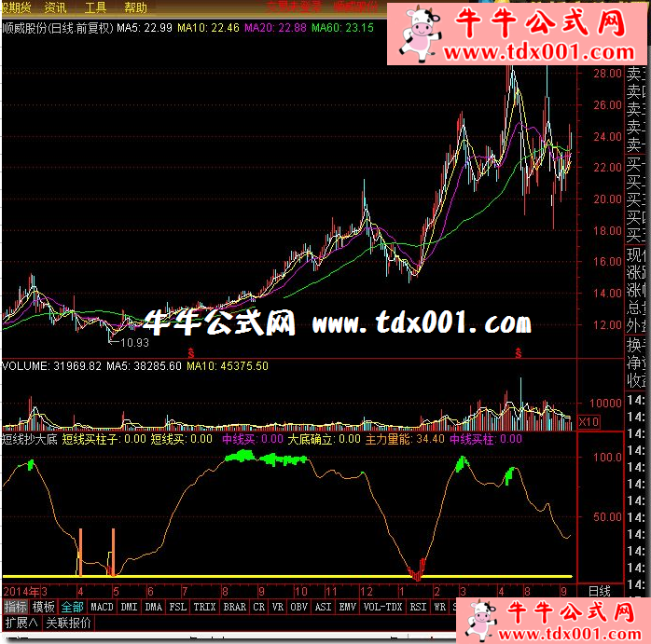Open the 工具 menu
Image resolution: width=651 pixels, height=644 pixels.
pyautogui.click(x=95, y=7)
